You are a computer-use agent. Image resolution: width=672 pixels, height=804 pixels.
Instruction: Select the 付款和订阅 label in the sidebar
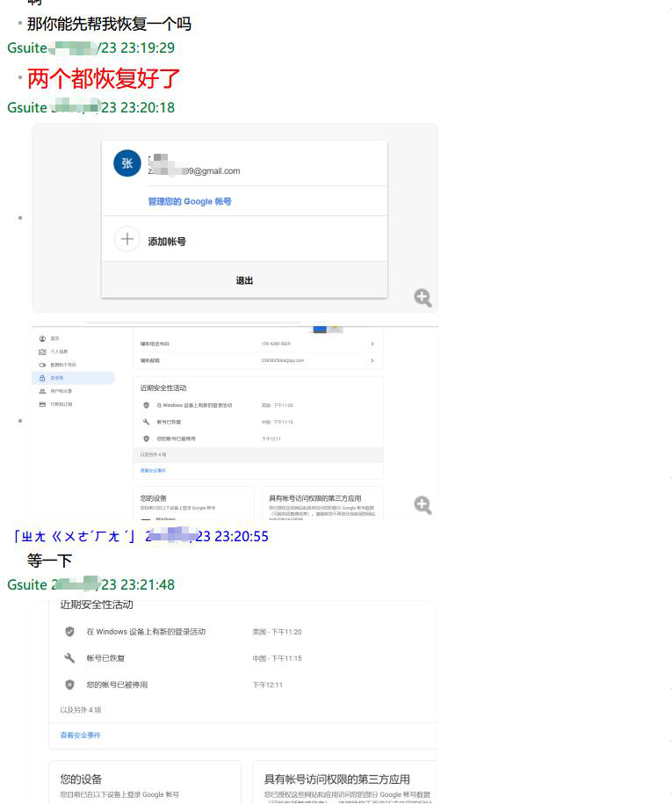[x=61, y=404]
